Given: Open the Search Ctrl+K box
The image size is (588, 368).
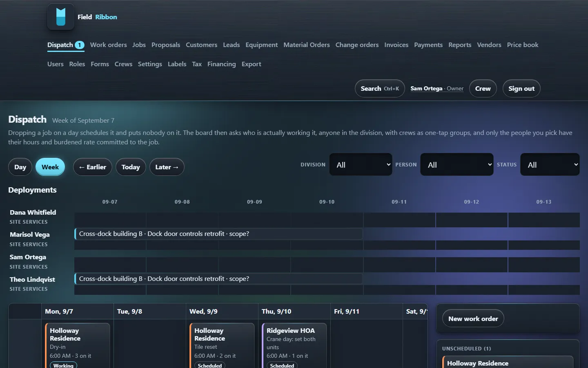Looking at the screenshot, I should point(380,88).
